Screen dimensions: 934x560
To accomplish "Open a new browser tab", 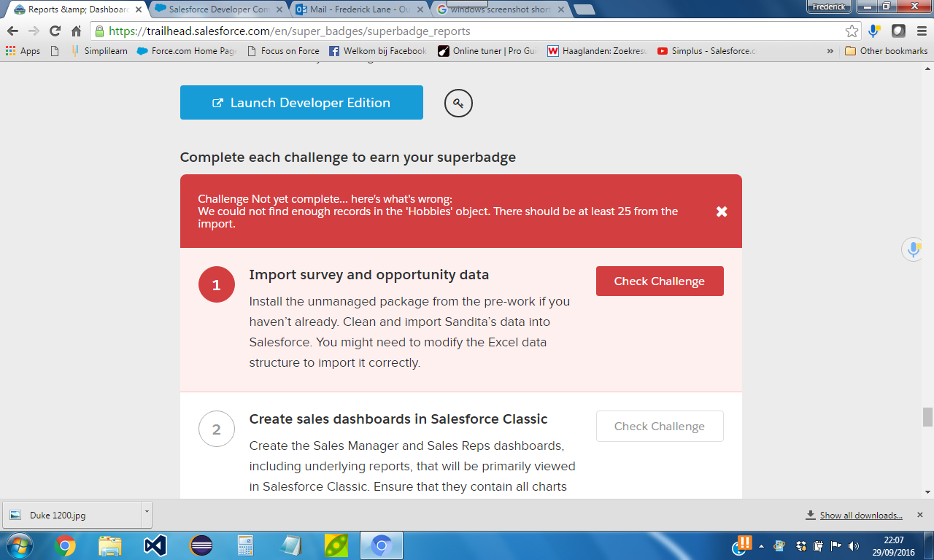I will pos(584,9).
